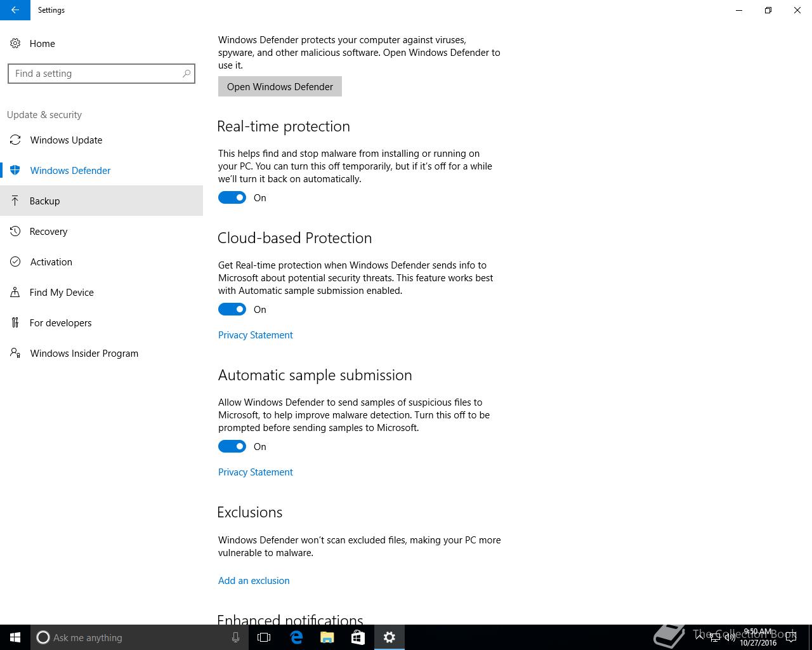Click the Backup upload arrow icon
The width and height of the screenshot is (812, 650).
(x=15, y=201)
